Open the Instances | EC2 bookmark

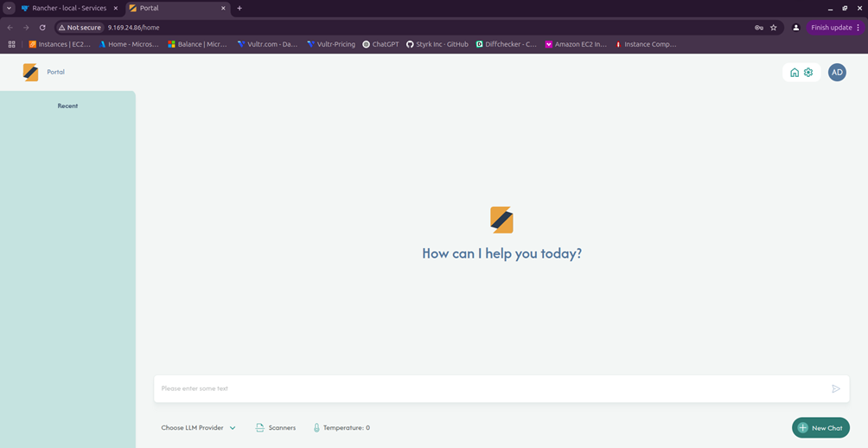pos(60,44)
